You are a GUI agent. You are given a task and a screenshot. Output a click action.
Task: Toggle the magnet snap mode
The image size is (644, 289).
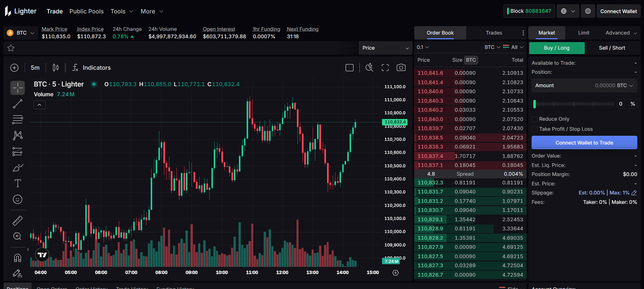[x=17, y=258]
